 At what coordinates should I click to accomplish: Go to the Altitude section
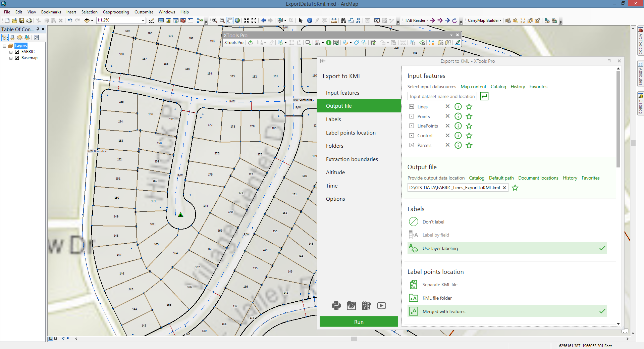[x=335, y=172]
